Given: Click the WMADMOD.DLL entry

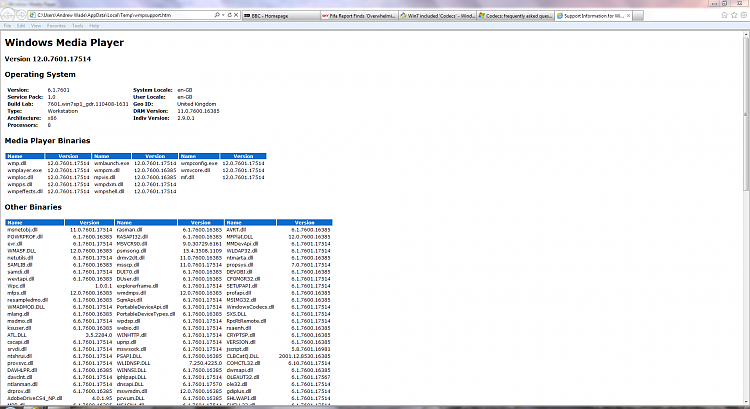Looking at the screenshot, I should click(x=26, y=307).
